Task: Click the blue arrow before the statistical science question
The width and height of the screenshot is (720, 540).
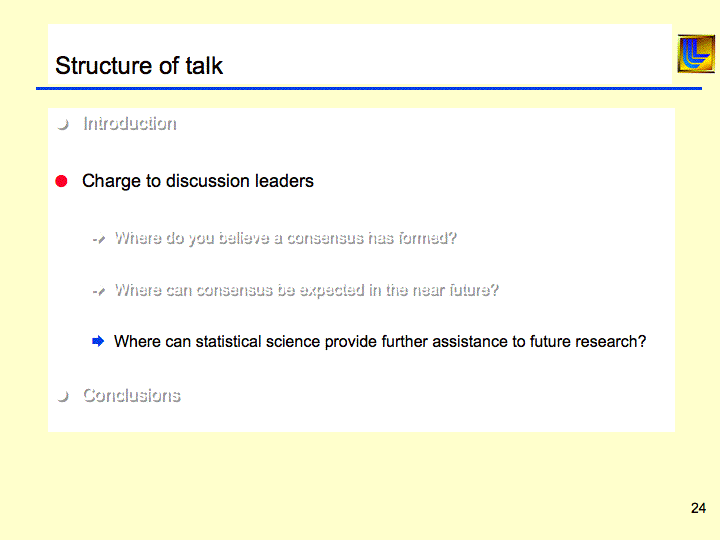Action: point(98,342)
